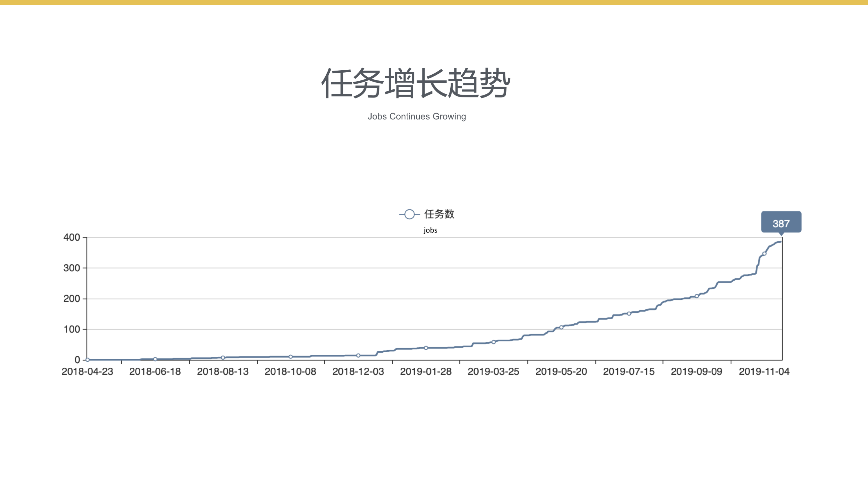Click the data point marker above 2018-12-03

coord(358,356)
